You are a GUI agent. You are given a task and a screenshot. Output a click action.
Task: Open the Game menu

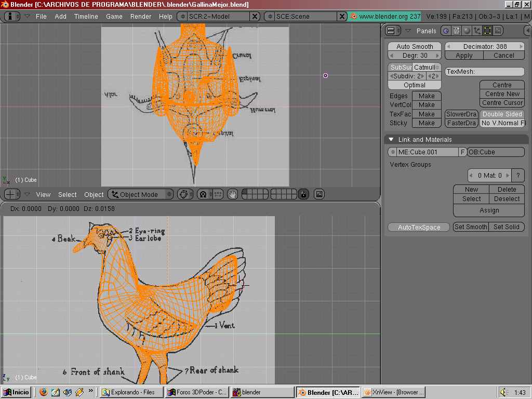[114, 16]
